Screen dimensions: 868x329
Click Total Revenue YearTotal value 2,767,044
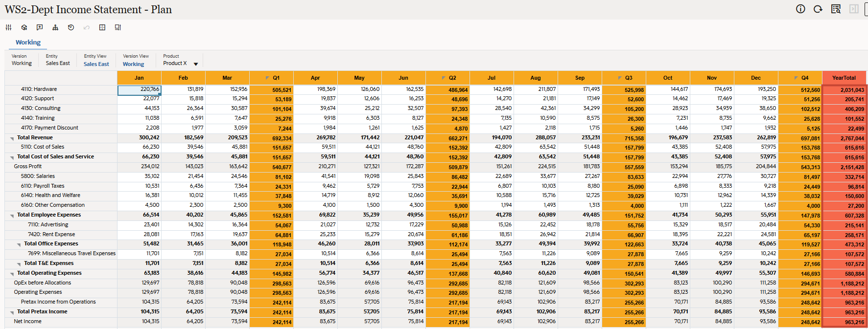[x=844, y=138]
